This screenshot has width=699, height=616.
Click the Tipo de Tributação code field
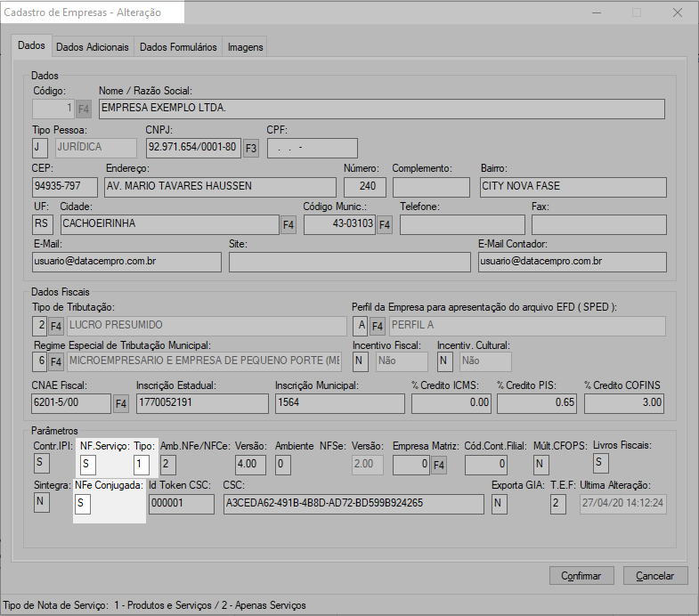(40, 326)
